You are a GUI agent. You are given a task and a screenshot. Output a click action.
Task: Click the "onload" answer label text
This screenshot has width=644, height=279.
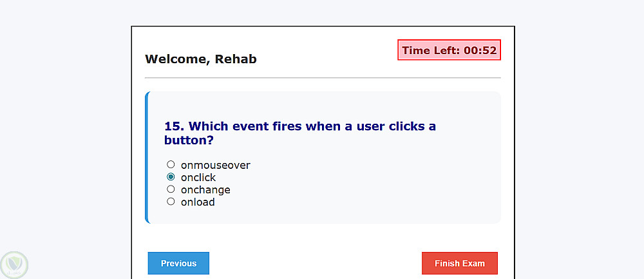198,202
